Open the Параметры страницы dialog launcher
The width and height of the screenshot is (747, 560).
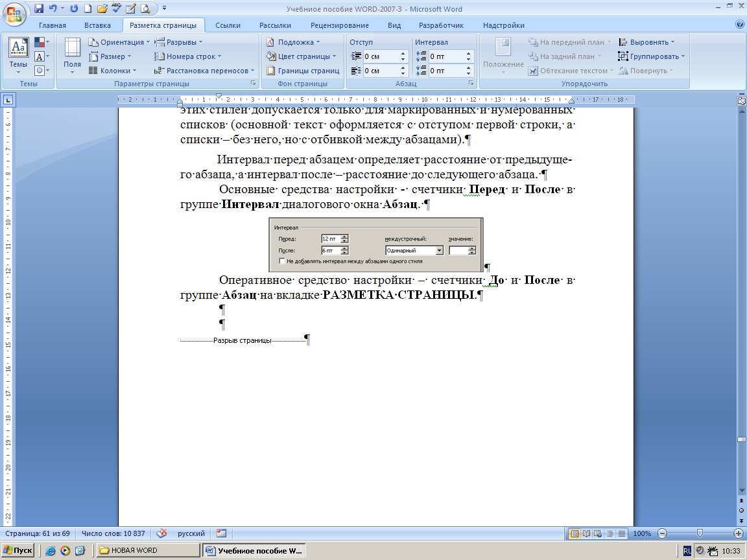click(x=254, y=84)
